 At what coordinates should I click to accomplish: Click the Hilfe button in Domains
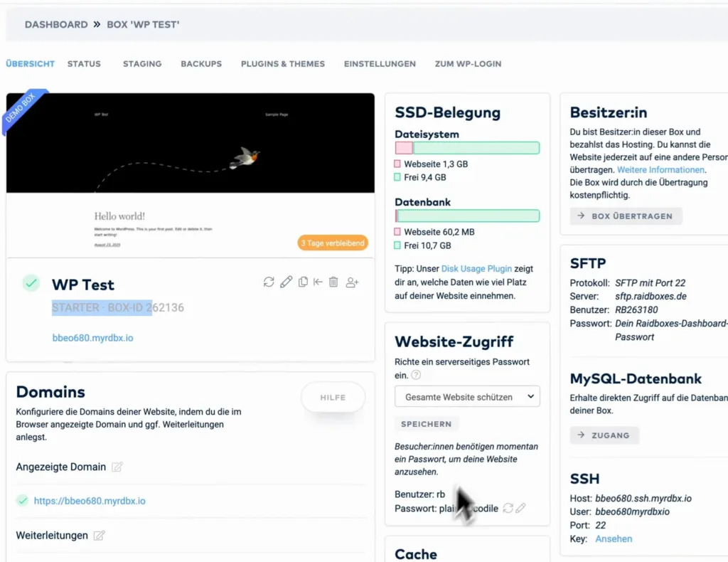(x=333, y=398)
